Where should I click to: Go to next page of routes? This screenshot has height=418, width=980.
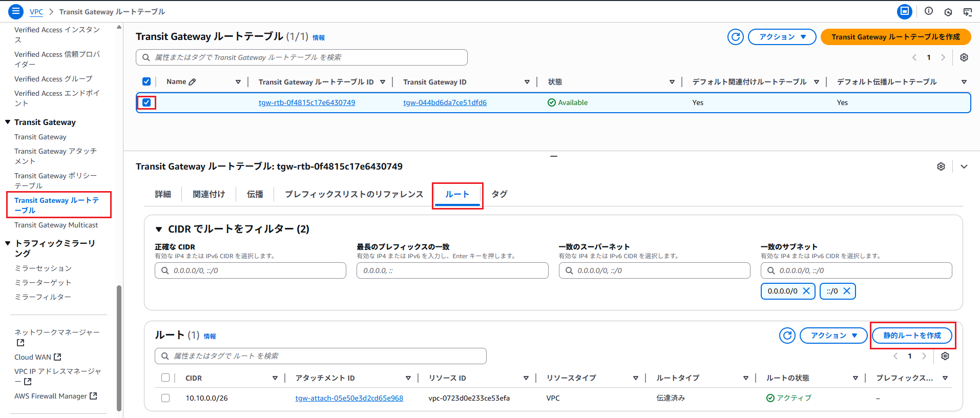[924, 356]
